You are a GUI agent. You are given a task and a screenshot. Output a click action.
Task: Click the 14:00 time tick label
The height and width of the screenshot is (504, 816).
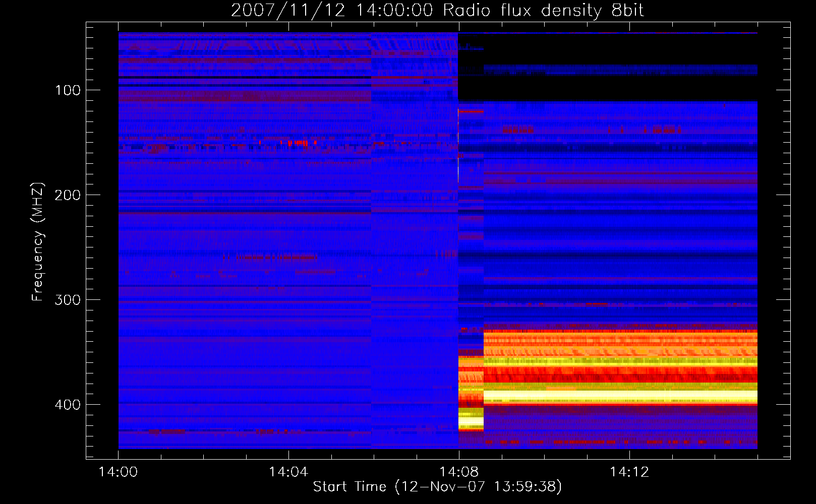(x=118, y=472)
